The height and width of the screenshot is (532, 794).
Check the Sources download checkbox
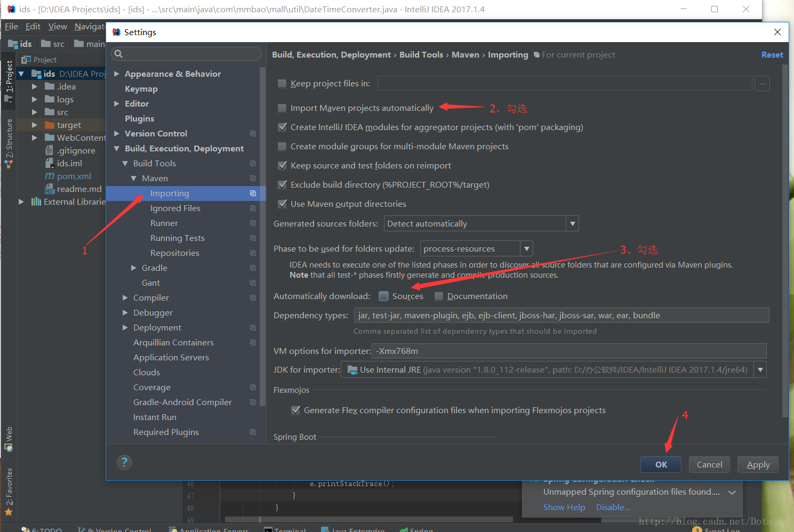383,296
